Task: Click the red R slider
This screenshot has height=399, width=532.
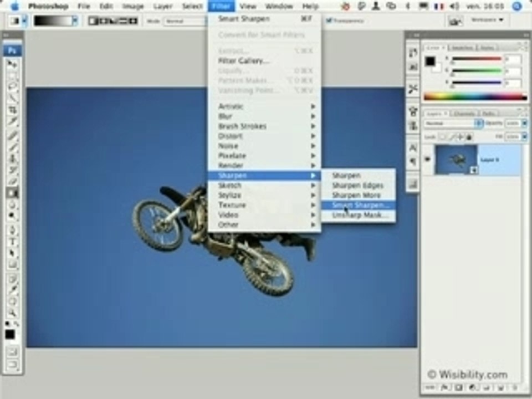Action: (x=477, y=59)
